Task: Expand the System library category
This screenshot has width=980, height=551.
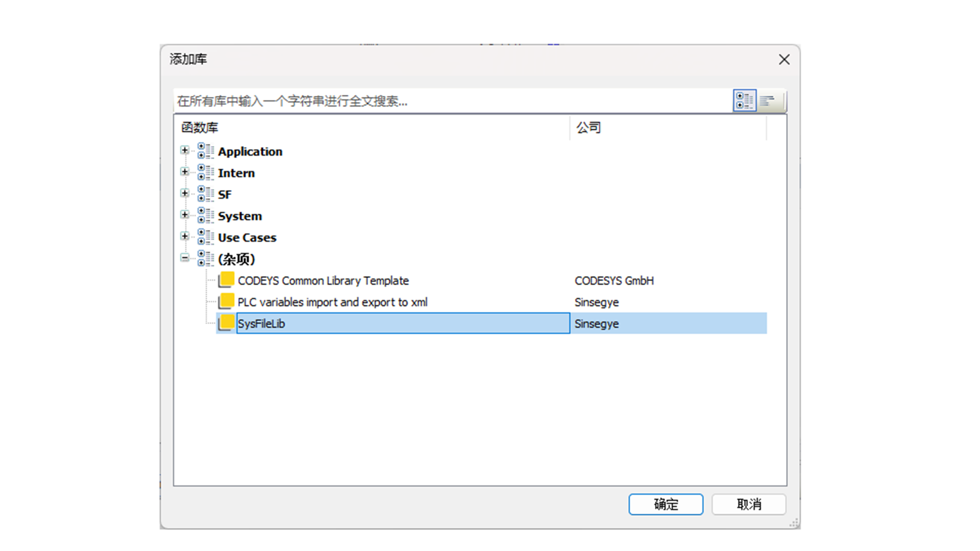Action: point(185,215)
